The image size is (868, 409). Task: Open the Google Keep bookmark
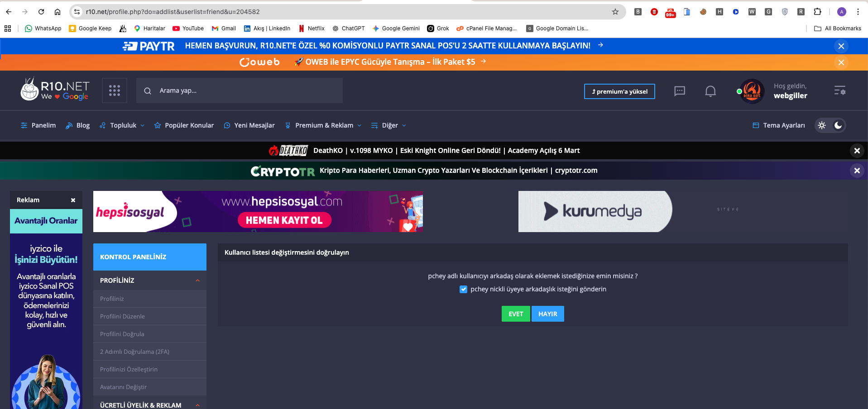pyautogui.click(x=90, y=29)
